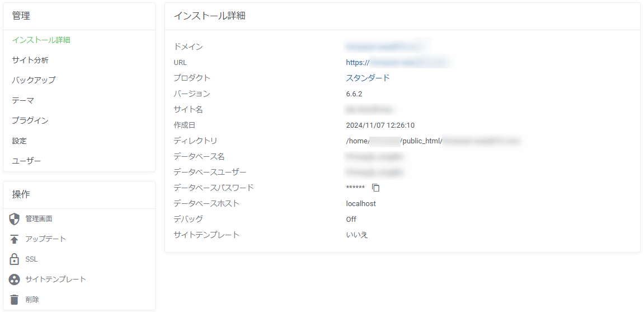The height and width of the screenshot is (312, 644).
Task: Click the 操作 panel heading
Action: click(x=21, y=194)
